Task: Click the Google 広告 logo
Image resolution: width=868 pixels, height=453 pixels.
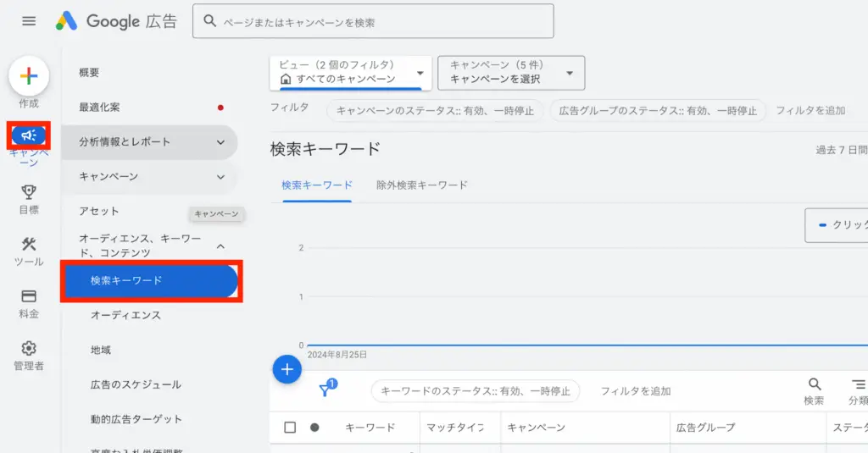Action: pos(116,21)
